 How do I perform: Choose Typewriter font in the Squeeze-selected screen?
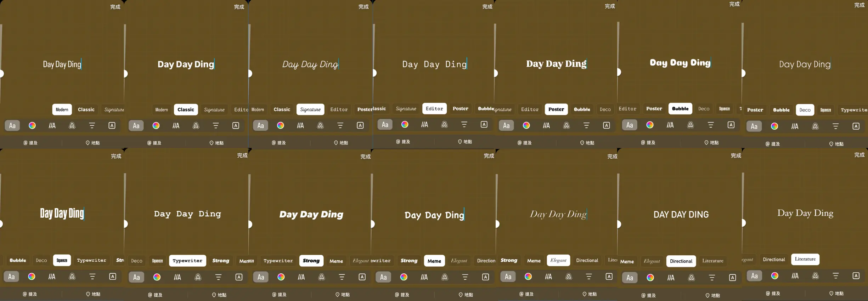(x=91, y=260)
